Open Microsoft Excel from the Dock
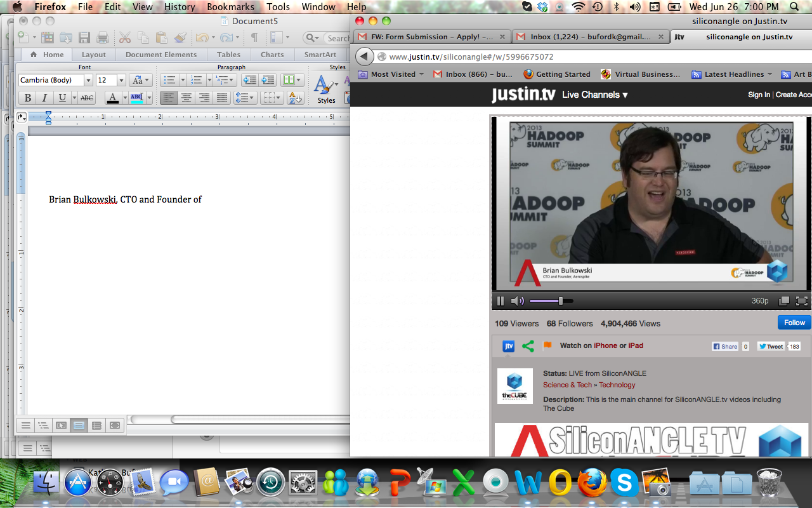This screenshot has height=508, width=812. (464, 483)
